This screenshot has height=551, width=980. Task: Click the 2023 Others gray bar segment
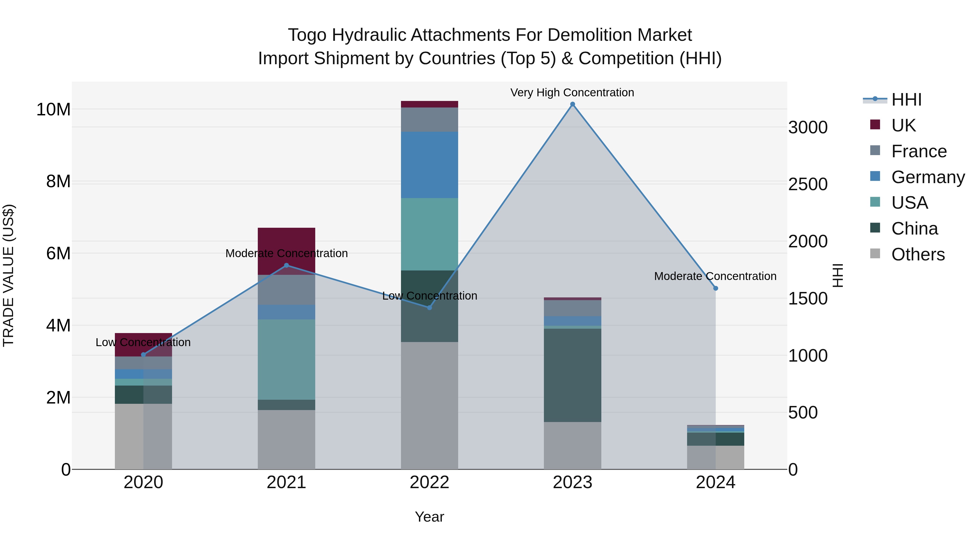(572, 446)
